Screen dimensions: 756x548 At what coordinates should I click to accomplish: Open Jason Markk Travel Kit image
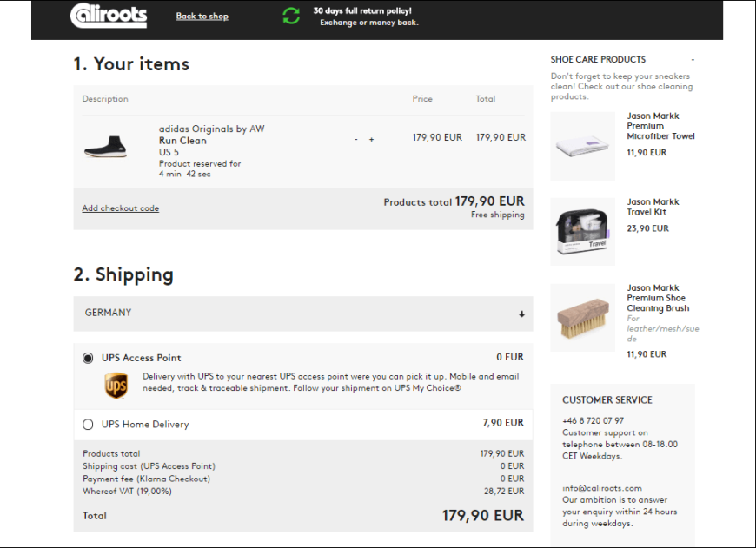tap(582, 231)
